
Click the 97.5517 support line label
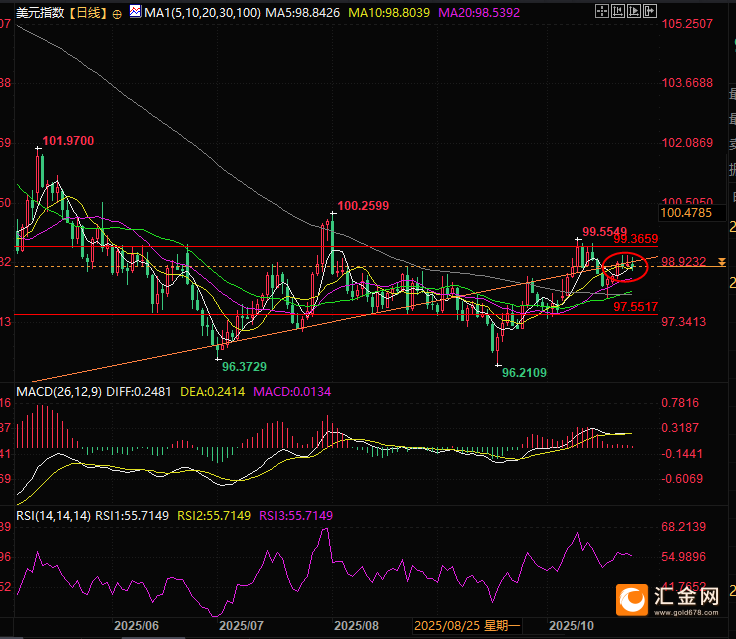(x=636, y=307)
